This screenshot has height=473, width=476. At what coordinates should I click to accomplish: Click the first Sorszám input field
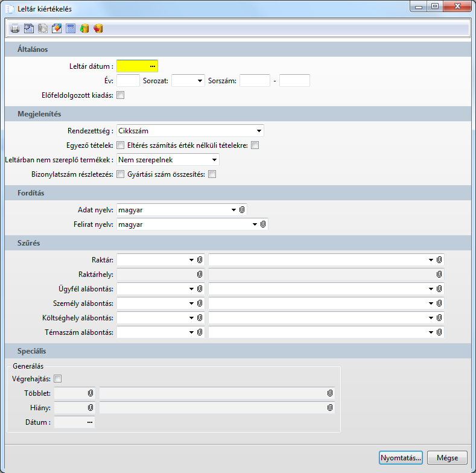255,81
